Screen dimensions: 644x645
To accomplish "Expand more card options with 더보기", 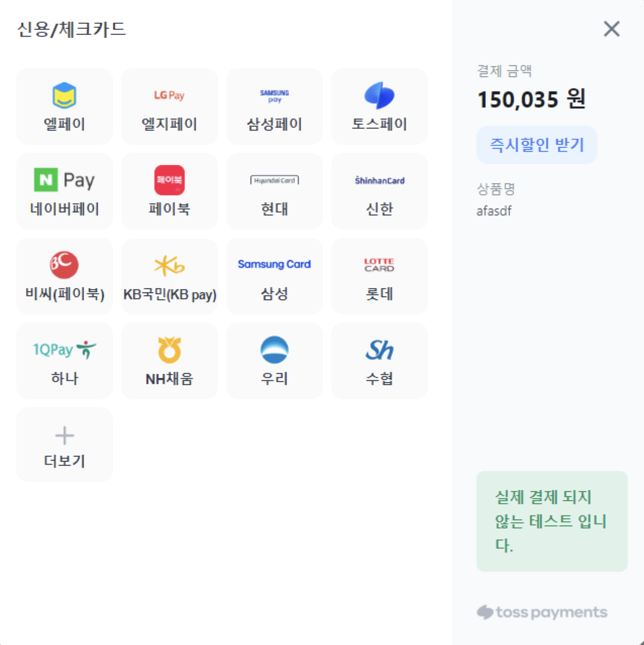I will pyautogui.click(x=65, y=445).
